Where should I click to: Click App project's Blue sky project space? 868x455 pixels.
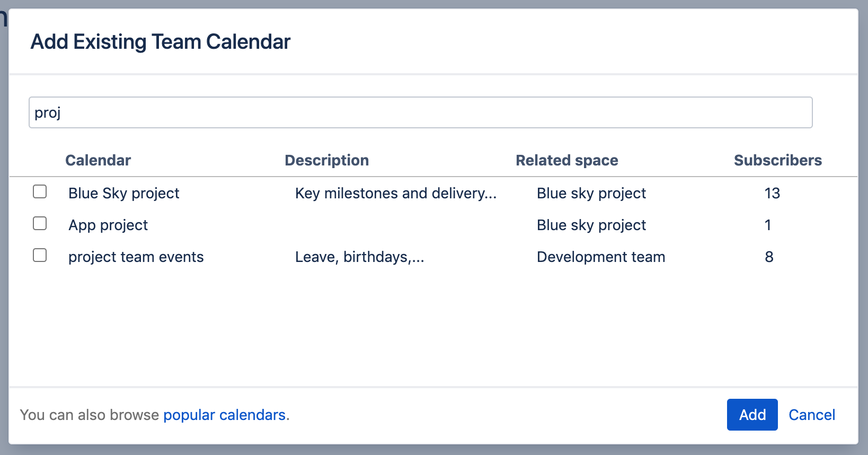(x=591, y=225)
